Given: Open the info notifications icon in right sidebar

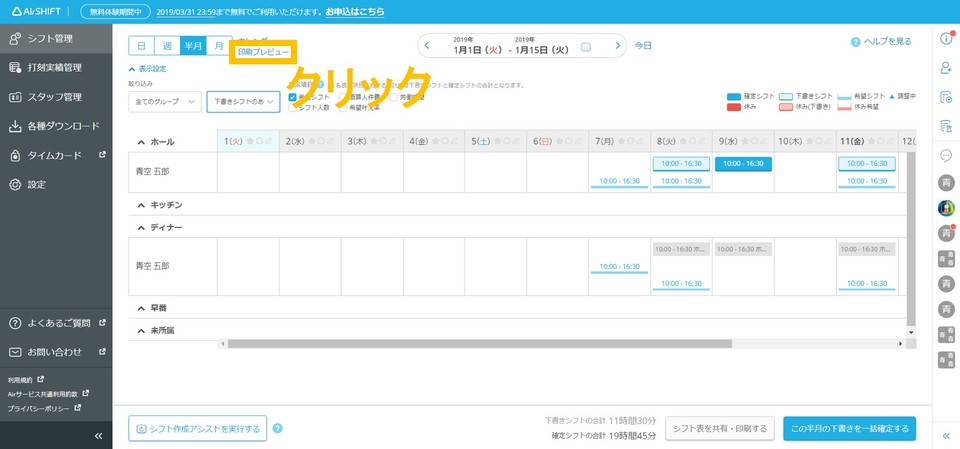Looking at the screenshot, I should pyautogui.click(x=946, y=39).
